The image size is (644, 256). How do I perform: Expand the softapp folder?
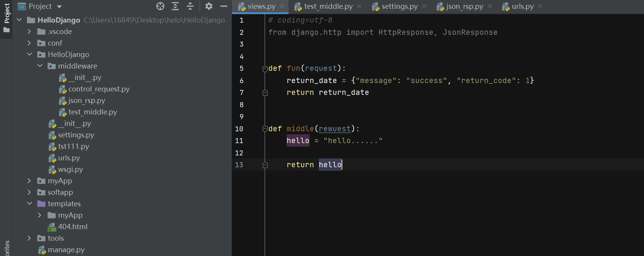29,192
